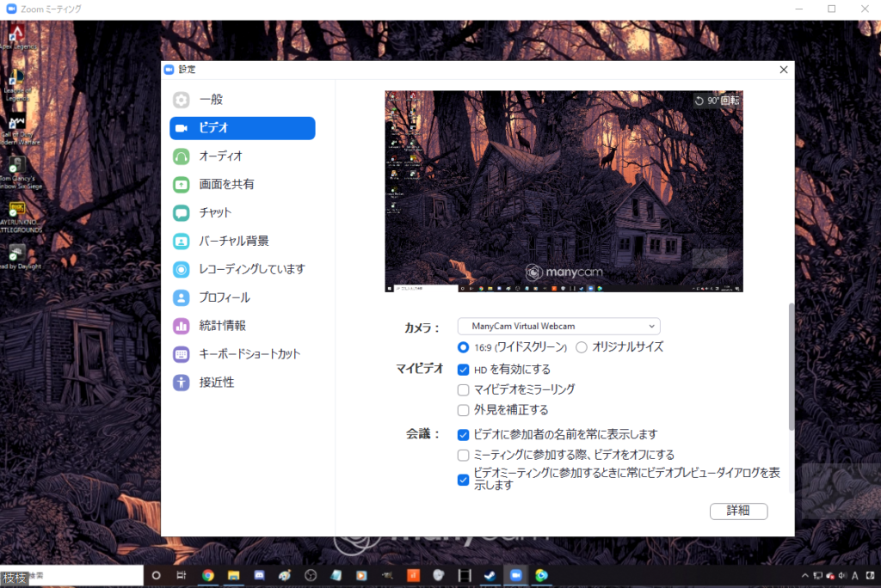
Task: Toggle the video preview dialog checkbox
Action: (463, 480)
